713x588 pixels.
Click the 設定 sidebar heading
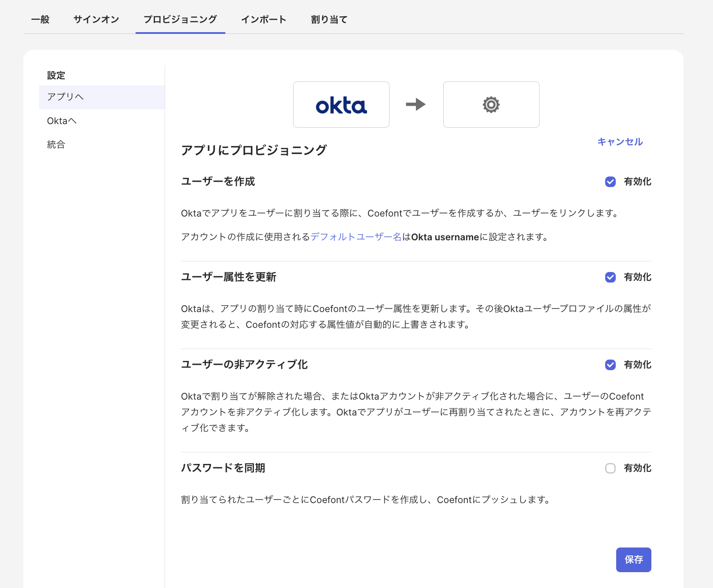(x=56, y=75)
